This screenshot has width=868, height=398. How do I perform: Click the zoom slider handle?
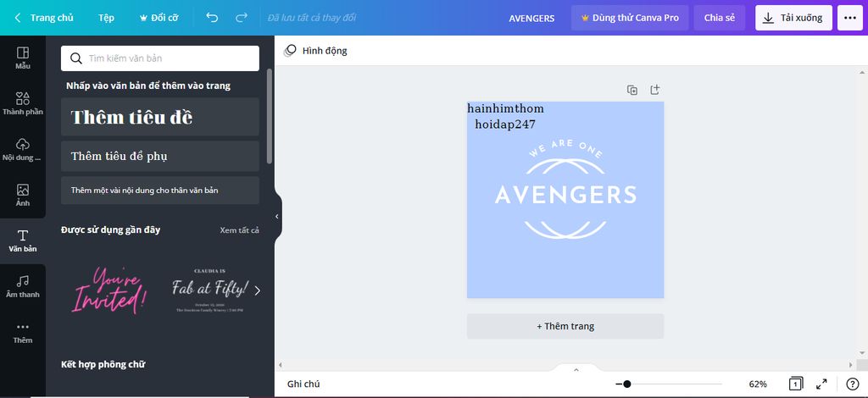626,384
